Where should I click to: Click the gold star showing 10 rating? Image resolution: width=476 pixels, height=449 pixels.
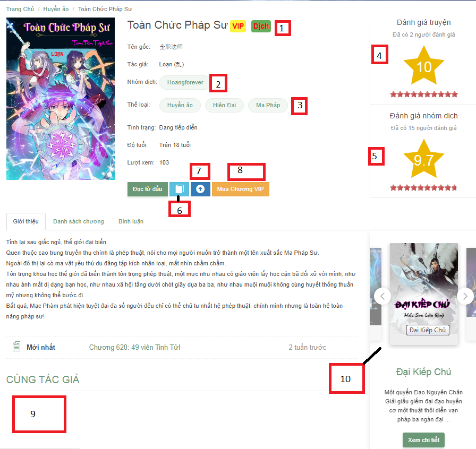(424, 66)
